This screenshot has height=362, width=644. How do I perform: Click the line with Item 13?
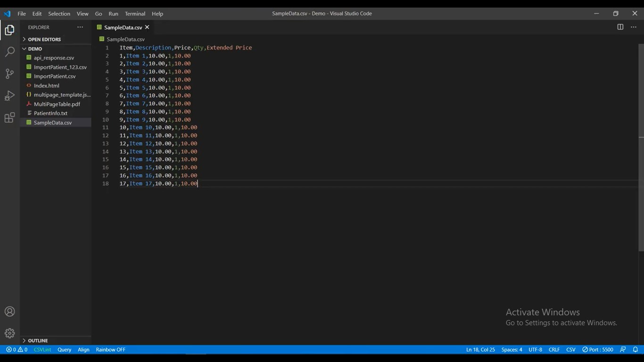(158, 152)
